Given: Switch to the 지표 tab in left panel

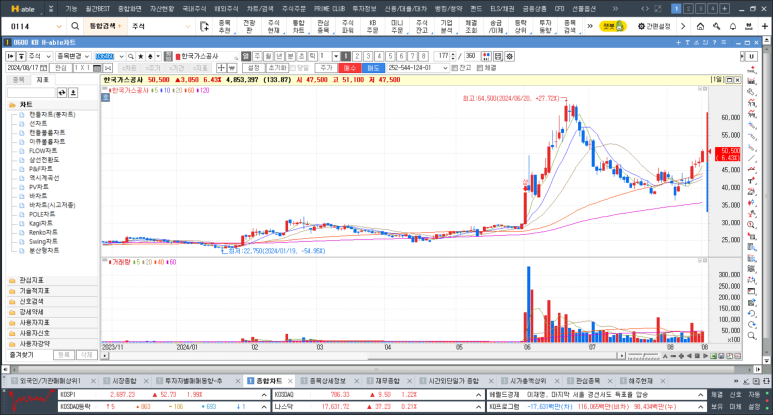Looking at the screenshot, I should [x=43, y=80].
